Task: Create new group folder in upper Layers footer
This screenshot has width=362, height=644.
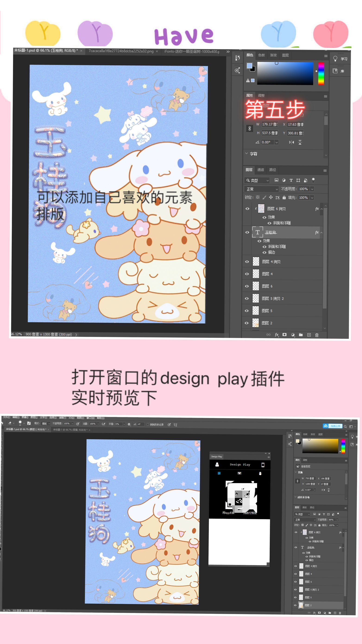Action: 301,335
